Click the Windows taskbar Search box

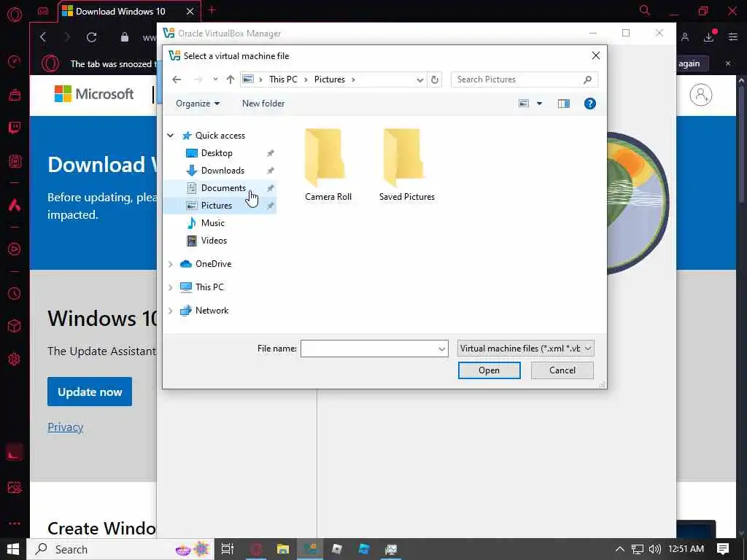click(x=120, y=549)
